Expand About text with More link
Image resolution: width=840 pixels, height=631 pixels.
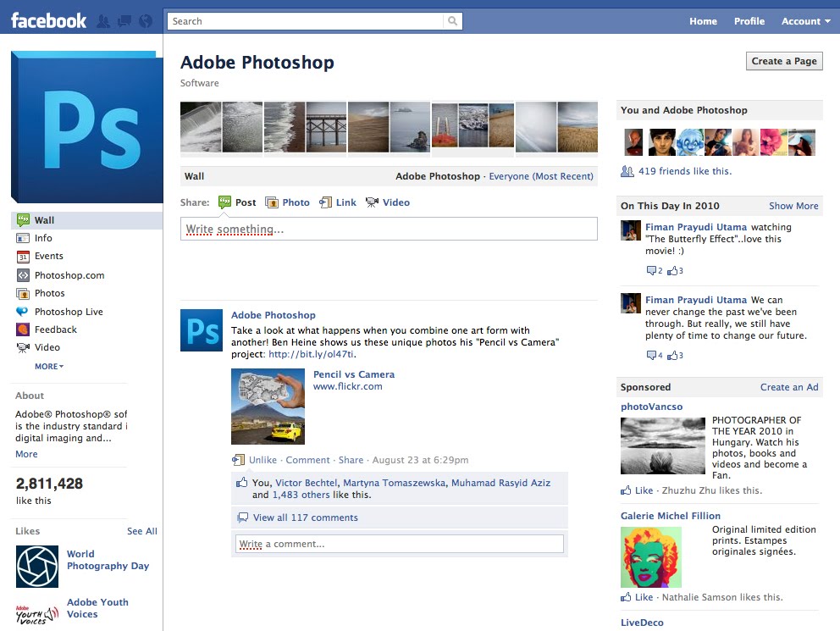(x=26, y=454)
